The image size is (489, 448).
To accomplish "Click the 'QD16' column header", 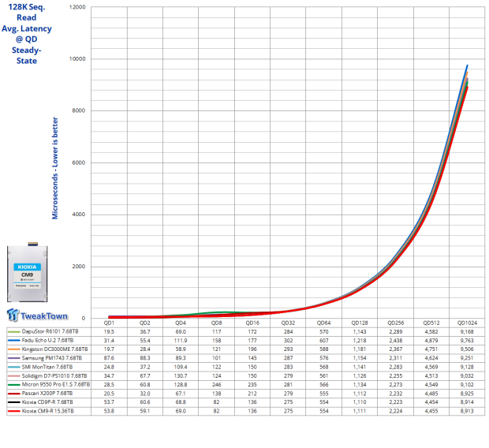I will tap(252, 323).
